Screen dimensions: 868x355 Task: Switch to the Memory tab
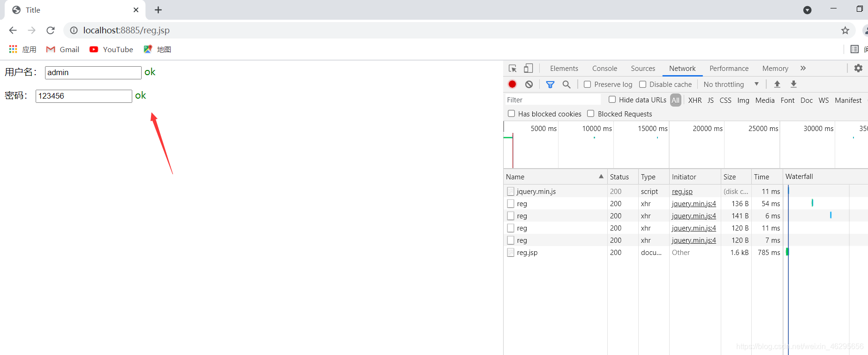tap(775, 69)
